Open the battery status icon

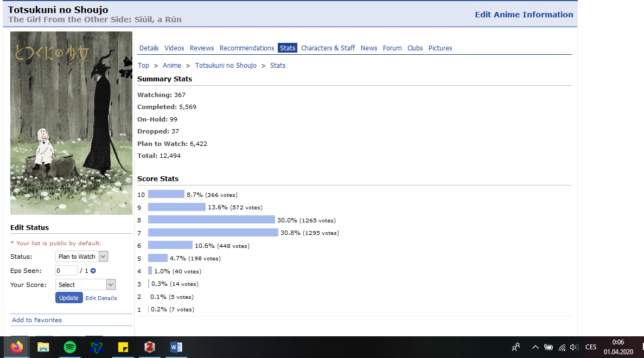(549, 347)
